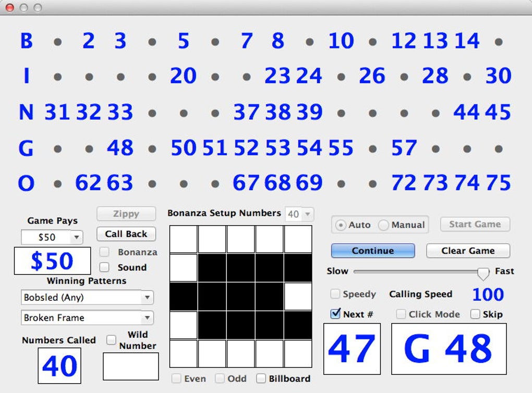
Task: Open the Broken Frame pattern dropdown
Action: click(147, 317)
